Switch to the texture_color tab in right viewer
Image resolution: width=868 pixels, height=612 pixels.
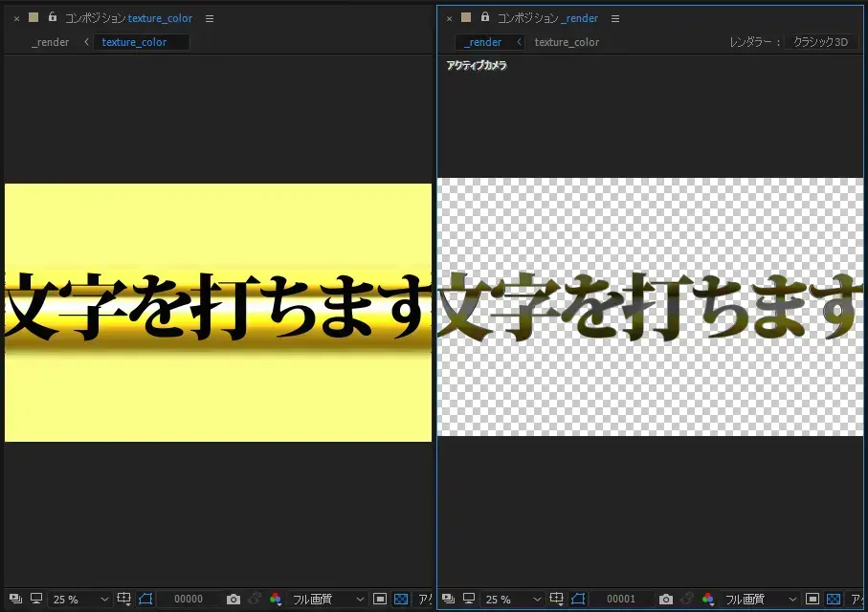tap(566, 42)
